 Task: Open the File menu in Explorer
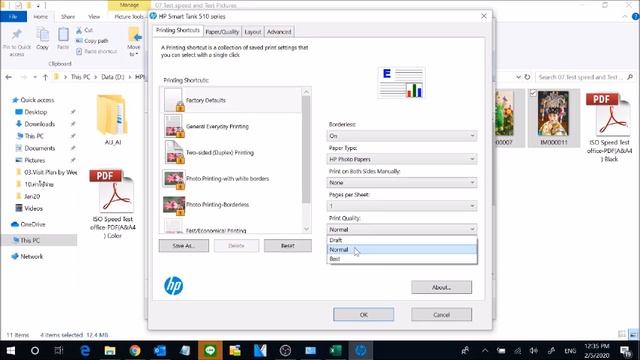13,17
